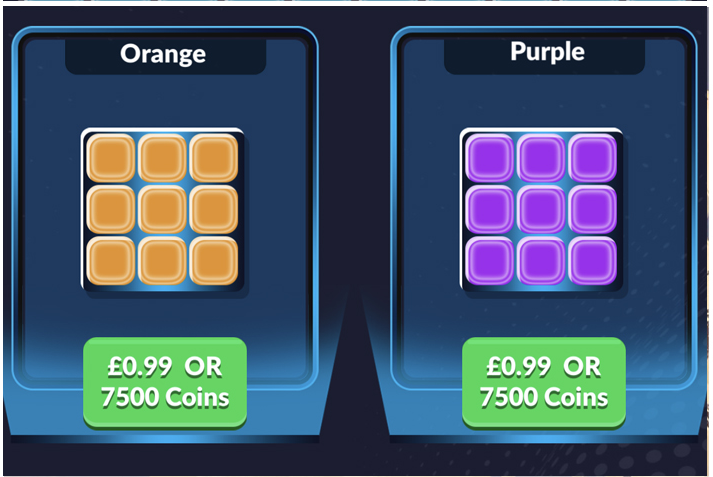Click the middle-right tile of the purple cube
Image resolution: width=713 pixels, height=477 pixels.
tap(594, 209)
